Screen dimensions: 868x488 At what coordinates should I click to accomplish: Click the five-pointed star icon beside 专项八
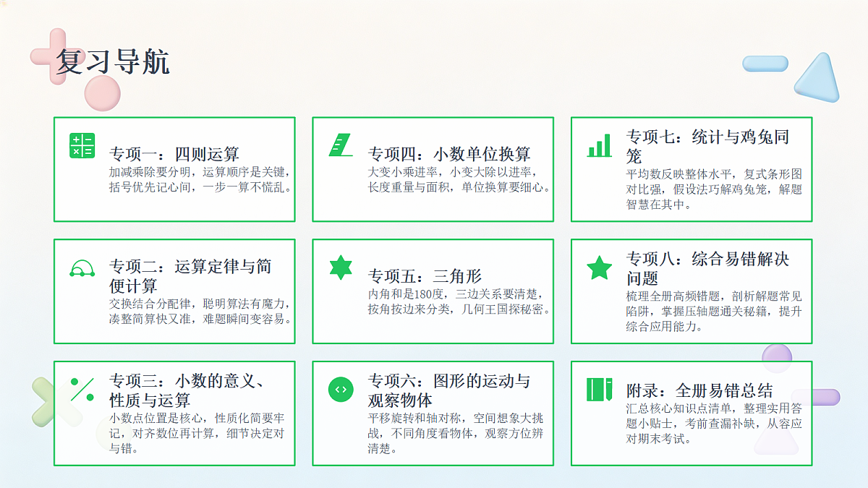point(599,267)
